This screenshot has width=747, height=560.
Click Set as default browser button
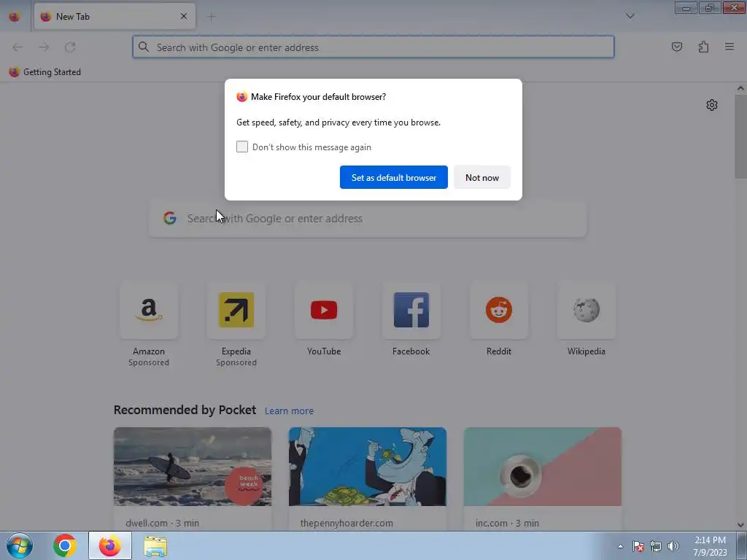tap(393, 177)
